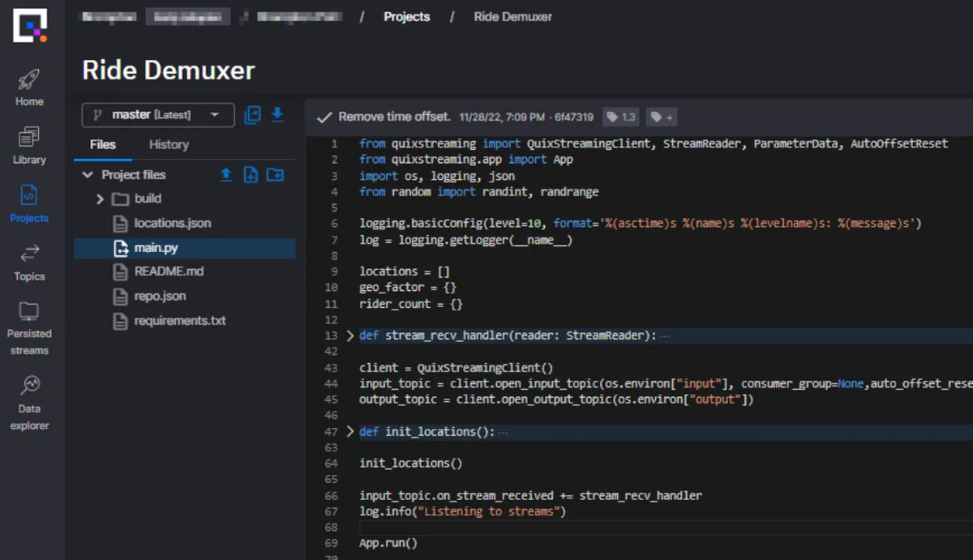This screenshot has height=560, width=973.
Task: Upload a file using the upload arrow icon
Action: pos(225,174)
